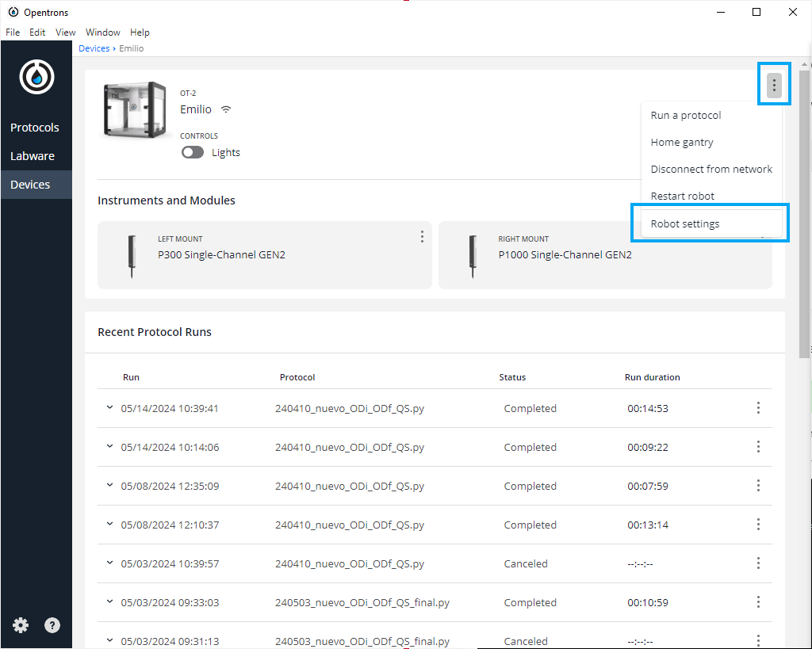Click the Recent Protocol Runs heading
812x649 pixels.
point(155,332)
